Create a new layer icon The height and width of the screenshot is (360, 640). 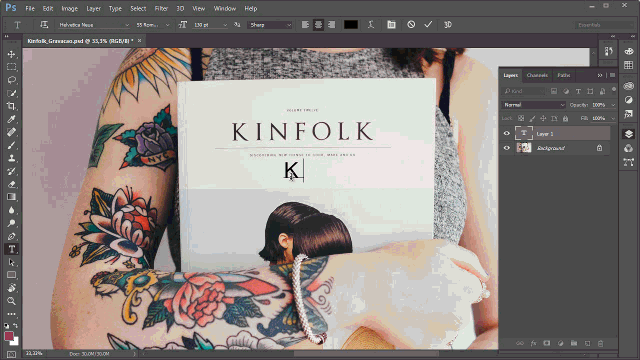587,344
